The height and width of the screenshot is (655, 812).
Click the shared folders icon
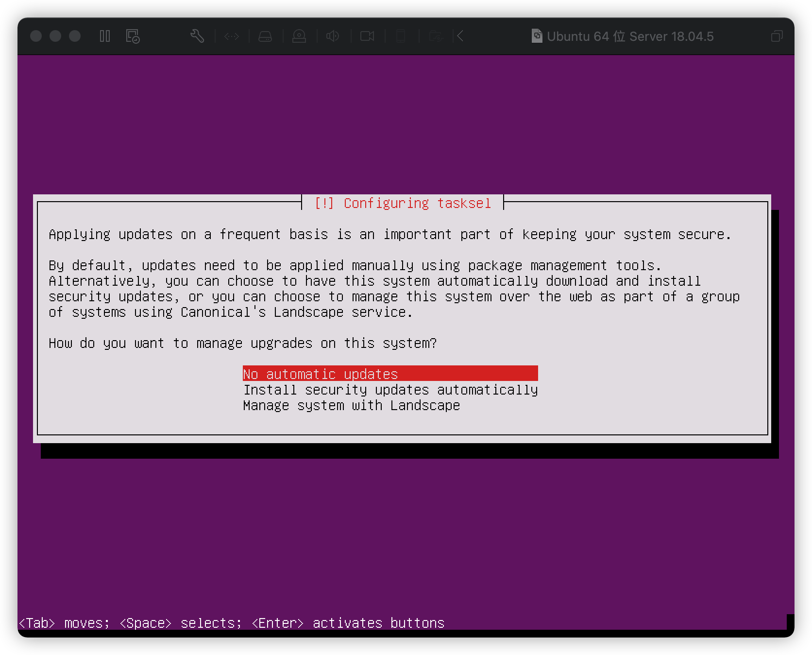tap(436, 36)
